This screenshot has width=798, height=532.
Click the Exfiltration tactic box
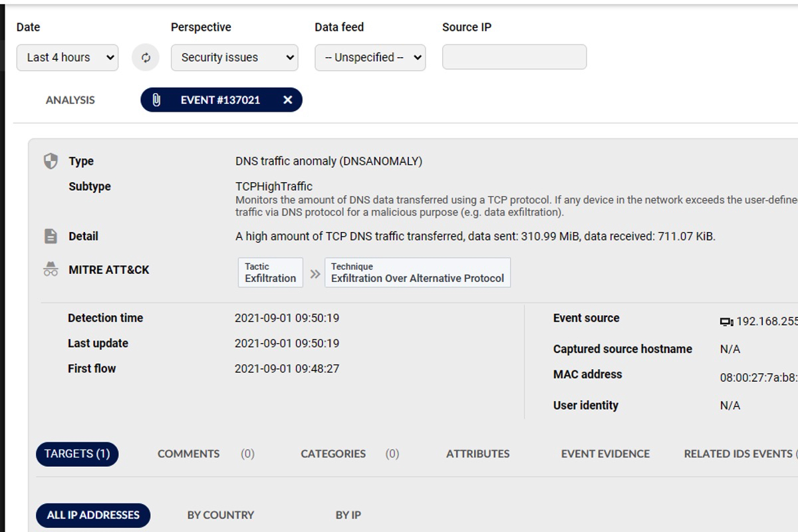point(270,273)
